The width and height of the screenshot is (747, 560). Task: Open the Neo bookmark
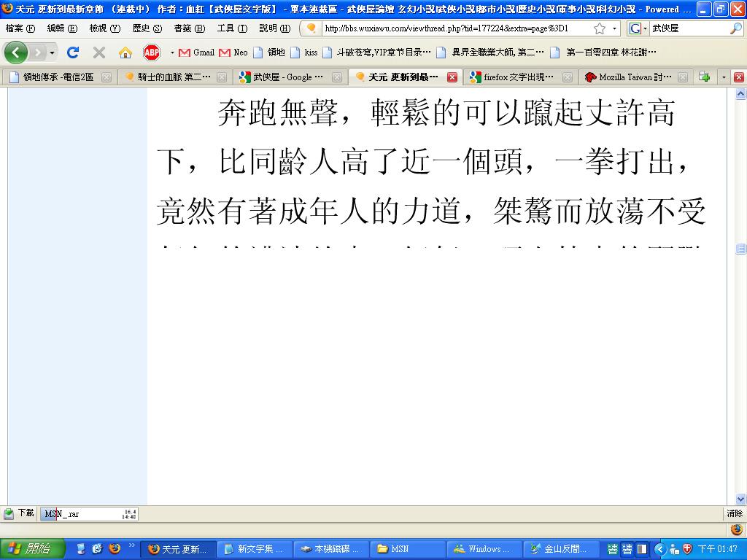(233, 52)
